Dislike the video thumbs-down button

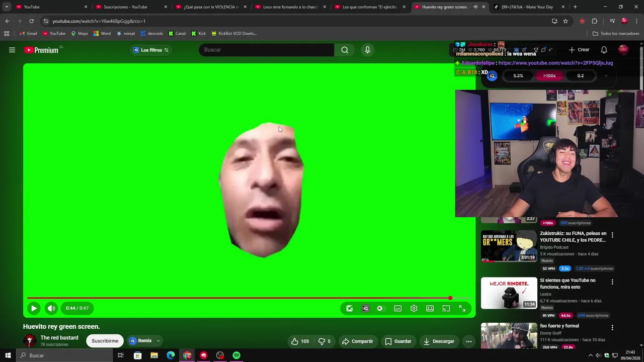pyautogui.click(x=325, y=341)
